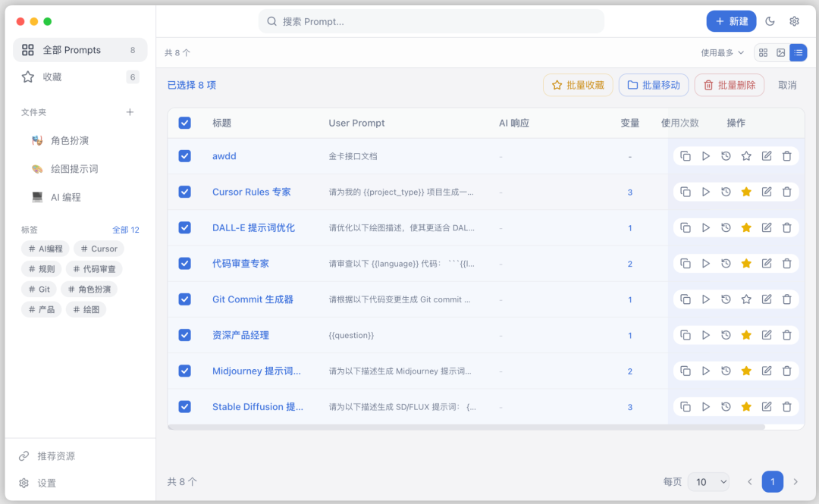Screen dimensions: 819x504
Task: Focus the 搜索 Prompt search field
Action: click(x=431, y=21)
